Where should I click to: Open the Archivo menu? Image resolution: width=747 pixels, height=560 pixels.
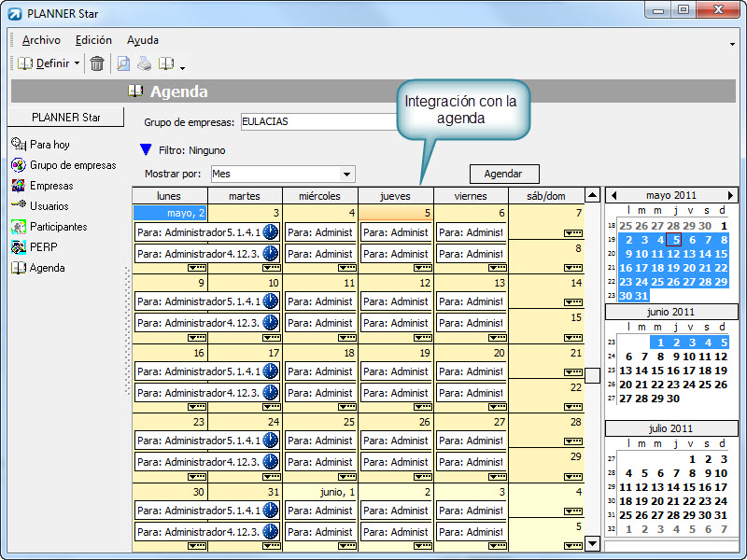(x=41, y=40)
